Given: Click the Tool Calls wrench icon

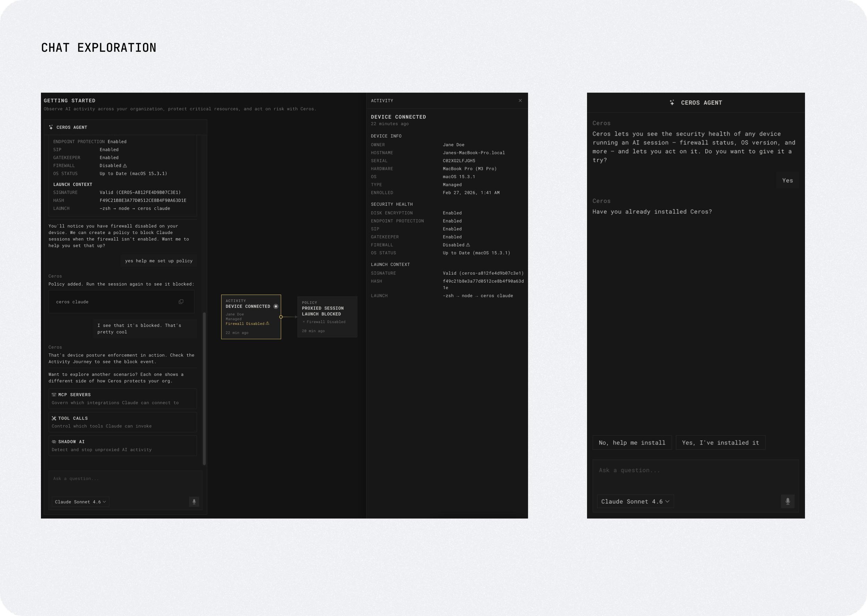Looking at the screenshot, I should coord(54,419).
